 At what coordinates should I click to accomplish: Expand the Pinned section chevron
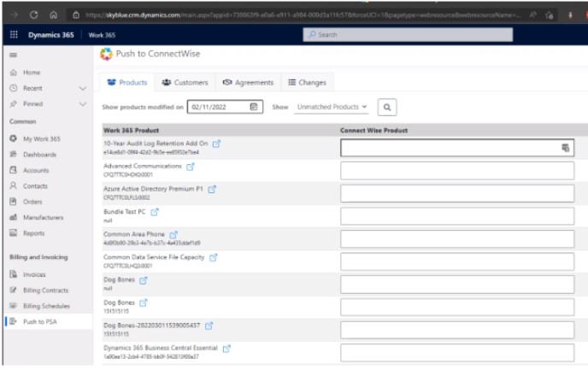(83, 104)
